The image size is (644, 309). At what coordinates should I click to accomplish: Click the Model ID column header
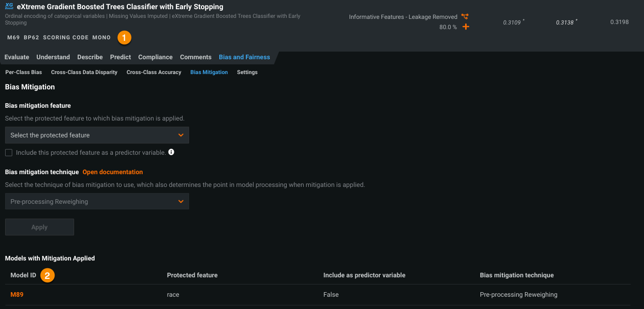(24, 275)
